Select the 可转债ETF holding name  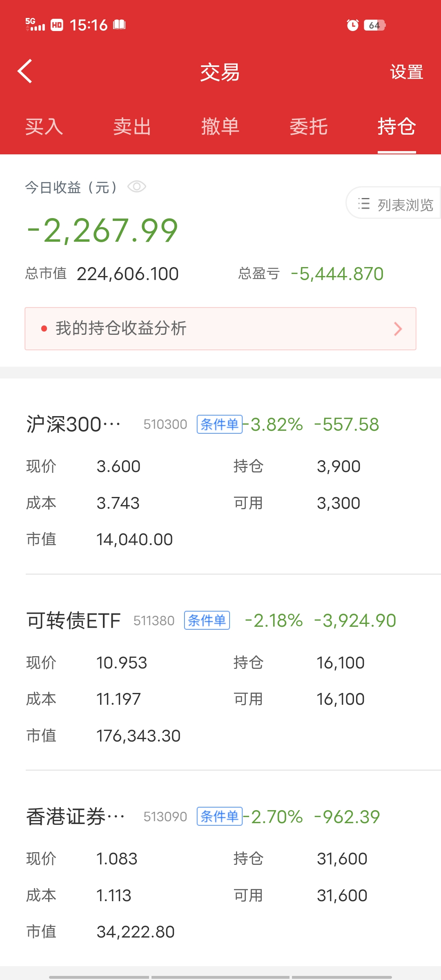(x=73, y=621)
